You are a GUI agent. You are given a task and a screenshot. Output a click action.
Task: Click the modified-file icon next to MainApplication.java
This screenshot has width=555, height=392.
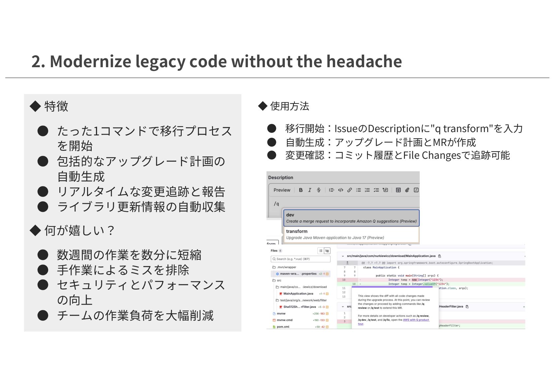click(327, 294)
